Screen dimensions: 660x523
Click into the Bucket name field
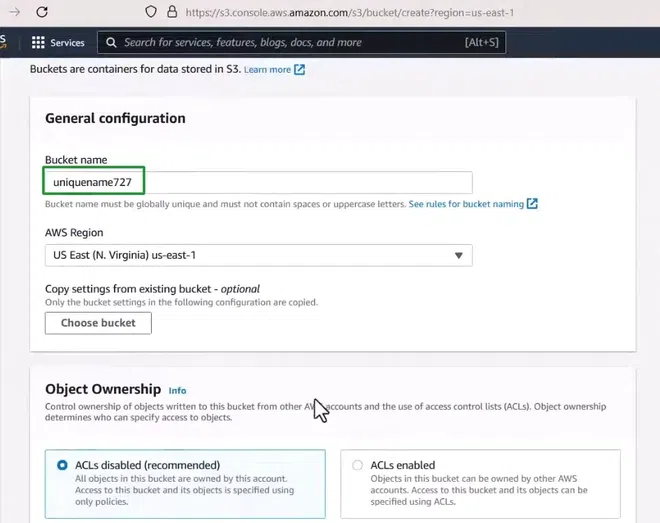pyautogui.click(x=258, y=182)
